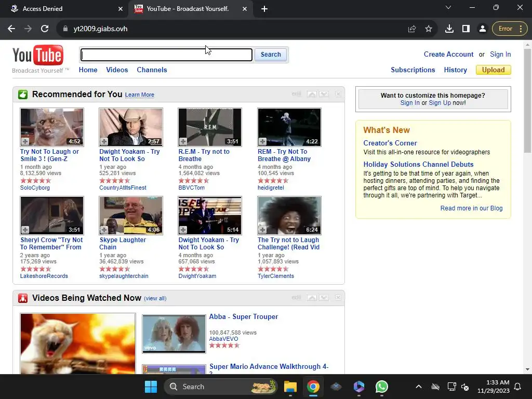Open the Windows Start menu
The height and width of the screenshot is (399, 532).
click(151, 387)
